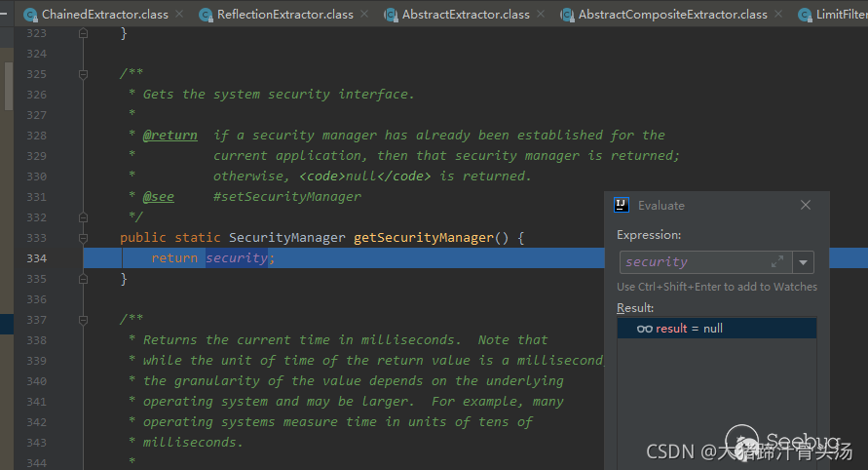Close the Evaluate dialog

[806, 205]
